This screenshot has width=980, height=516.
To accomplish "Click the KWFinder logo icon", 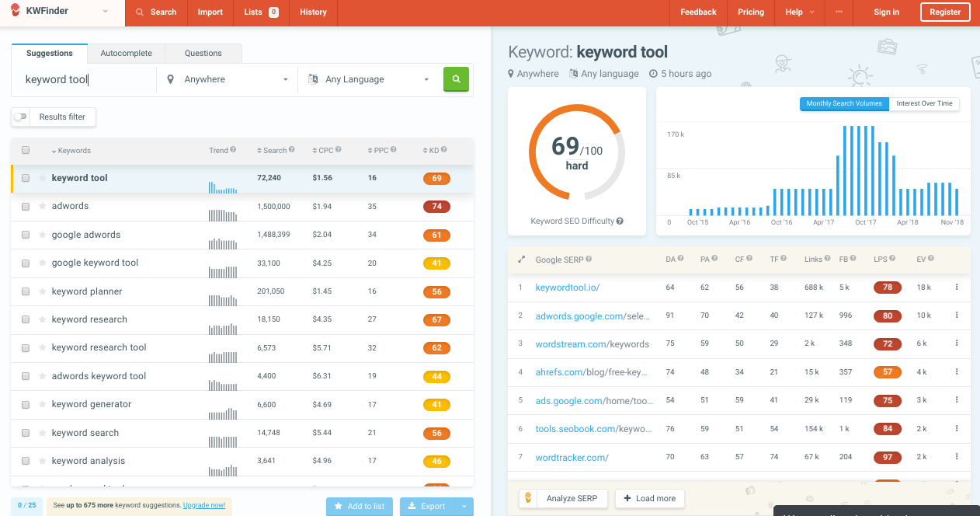I will pos(16,12).
